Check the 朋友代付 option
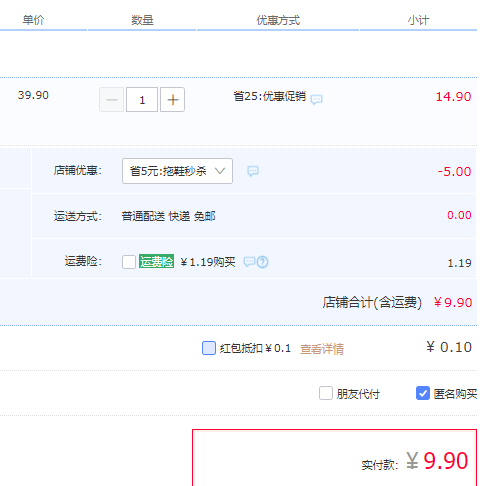501x486 pixels. [326, 393]
